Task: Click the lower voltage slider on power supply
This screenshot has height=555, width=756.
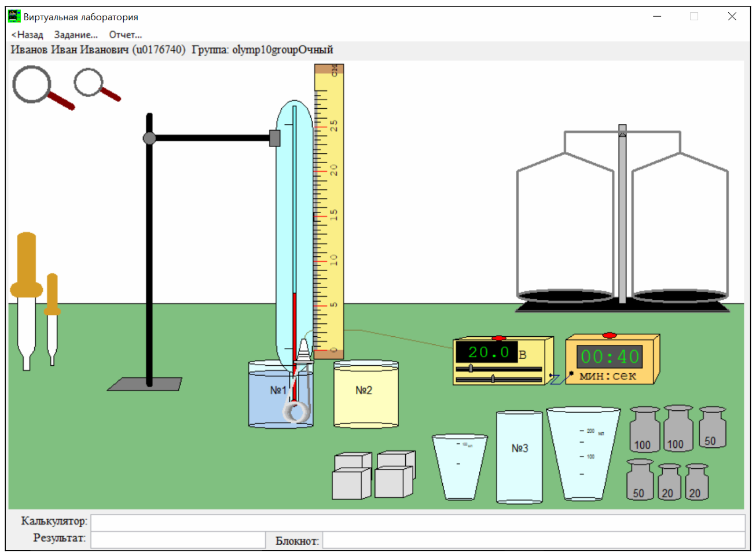Action: tap(493, 379)
